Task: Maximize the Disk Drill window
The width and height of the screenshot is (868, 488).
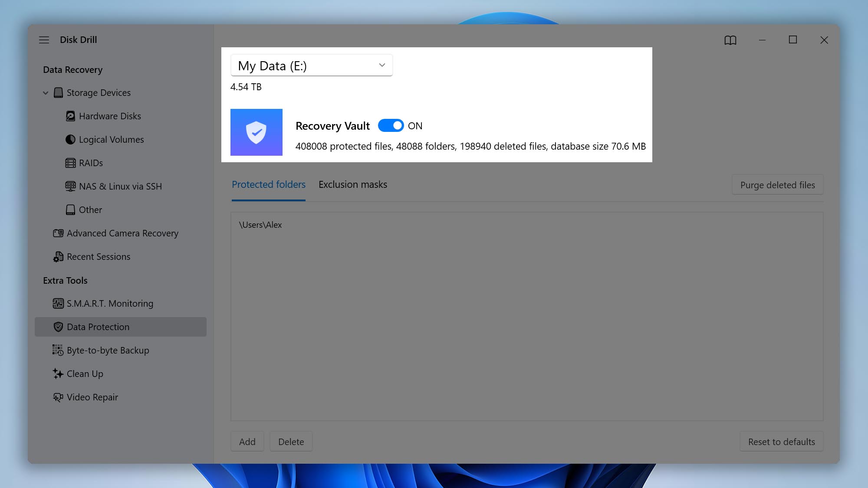Action: [x=793, y=40]
